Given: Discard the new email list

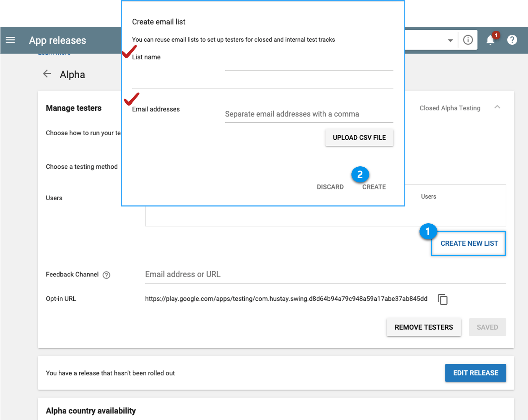Looking at the screenshot, I should click(x=330, y=187).
